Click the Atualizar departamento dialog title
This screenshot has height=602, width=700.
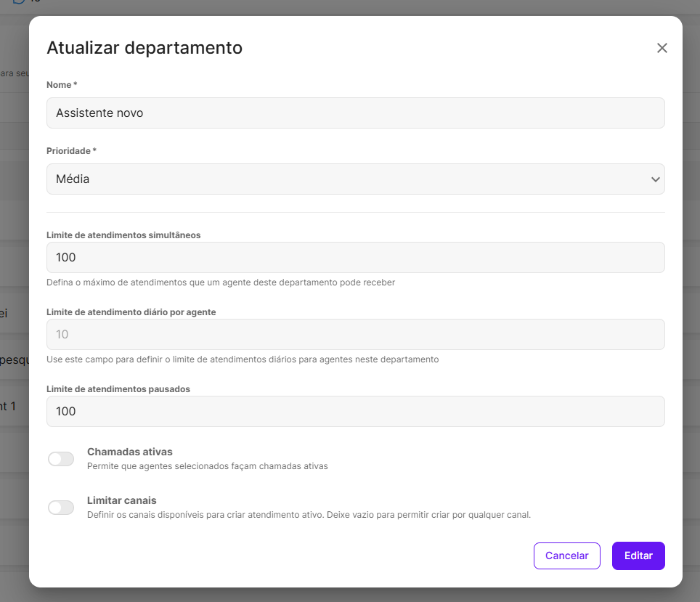tap(145, 49)
